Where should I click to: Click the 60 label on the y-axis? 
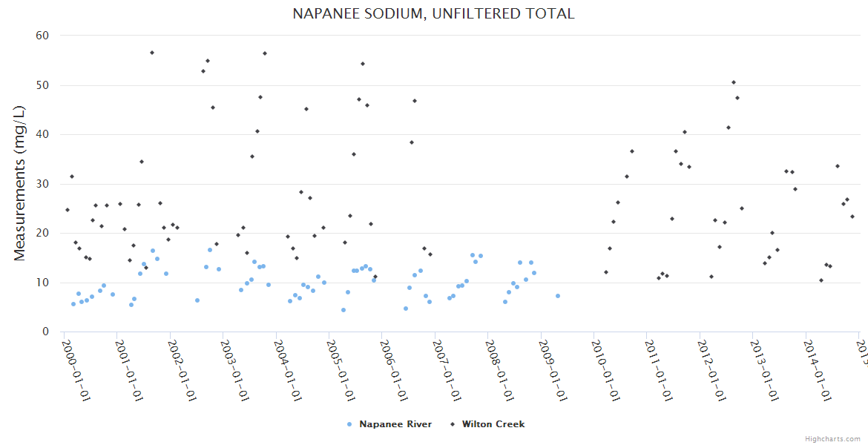[42, 36]
